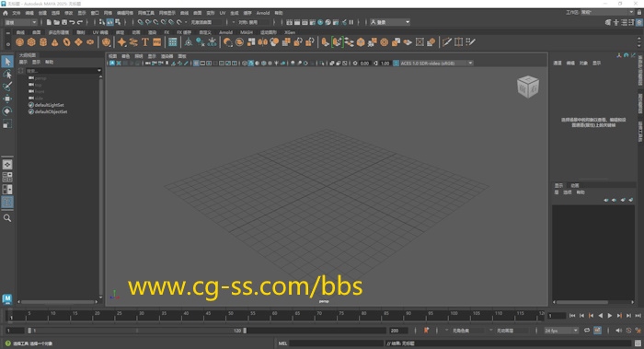Viewport: 644px width, 349px height.
Task: Switch to the MASH shelf tab
Action: (247, 32)
